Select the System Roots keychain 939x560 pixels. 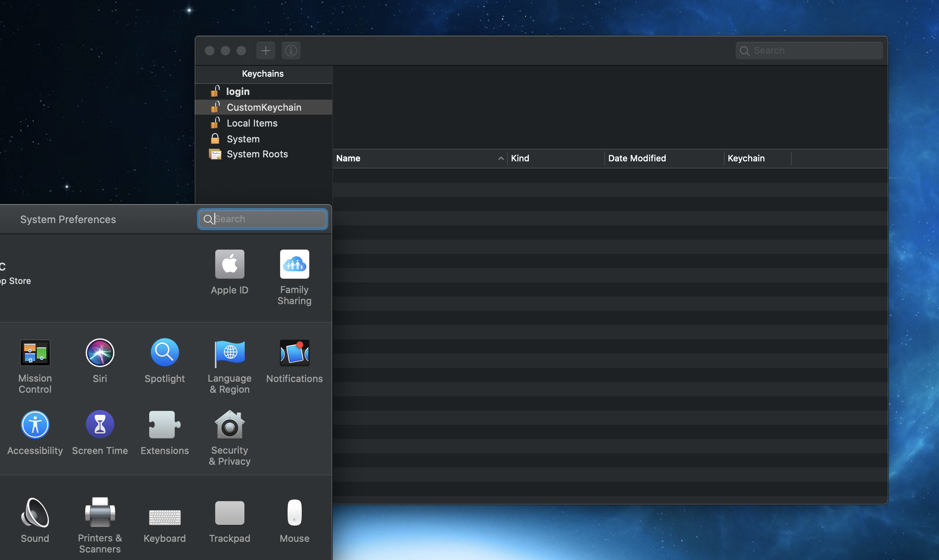pyautogui.click(x=257, y=154)
